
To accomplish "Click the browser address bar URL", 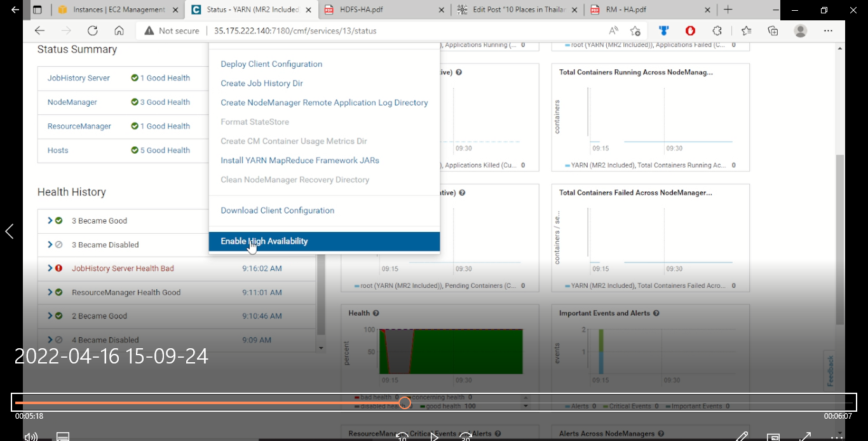I will coord(295,31).
